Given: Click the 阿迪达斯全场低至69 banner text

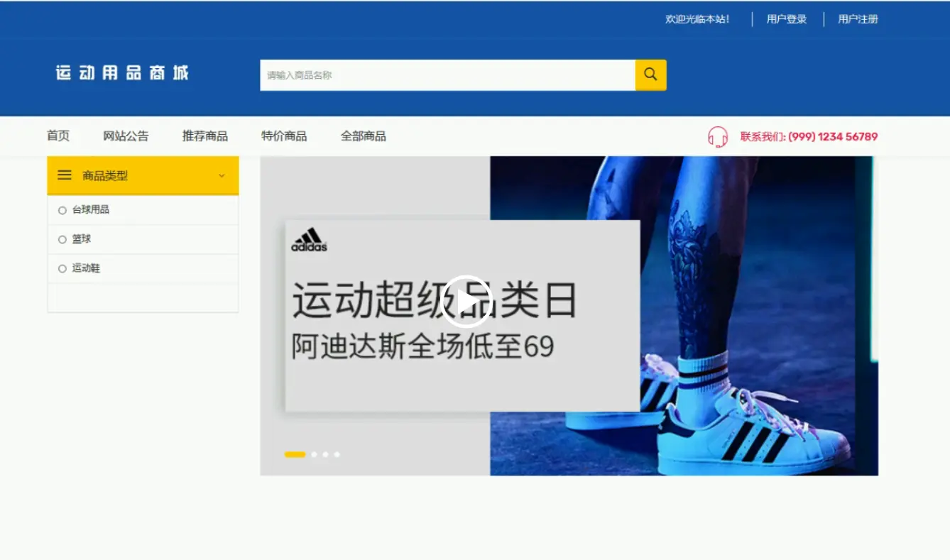Looking at the screenshot, I should pyautogui.click(x=422, y=346).
